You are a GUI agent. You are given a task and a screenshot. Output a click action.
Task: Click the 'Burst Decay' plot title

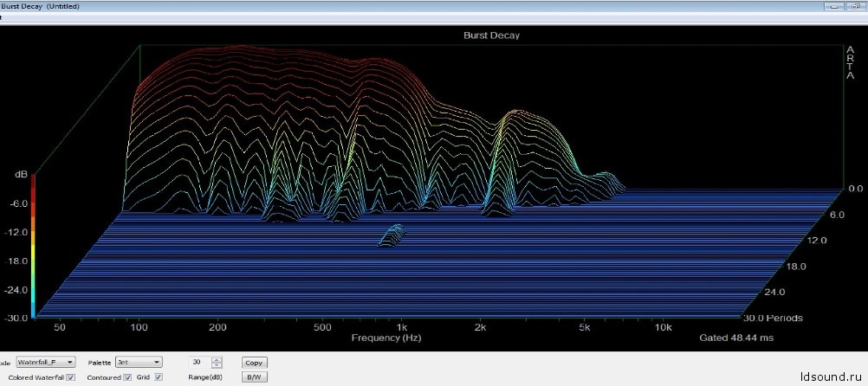(491, 35)
